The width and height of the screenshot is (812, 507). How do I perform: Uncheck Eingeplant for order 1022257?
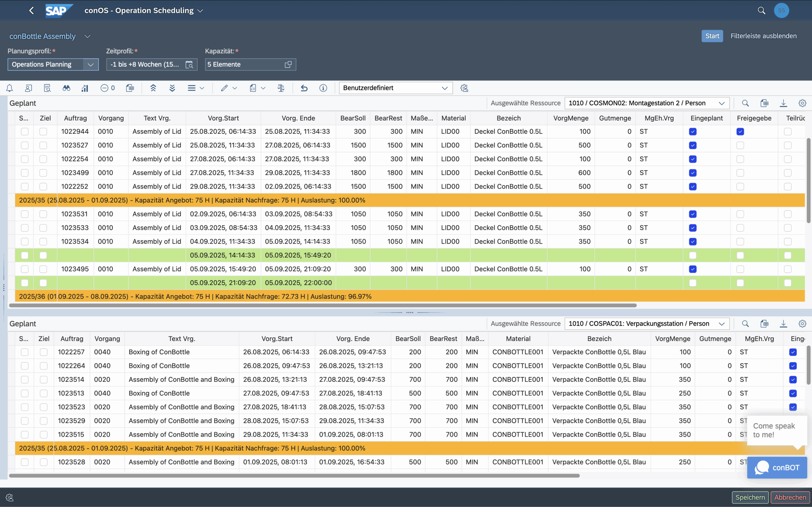click(793, 352)
